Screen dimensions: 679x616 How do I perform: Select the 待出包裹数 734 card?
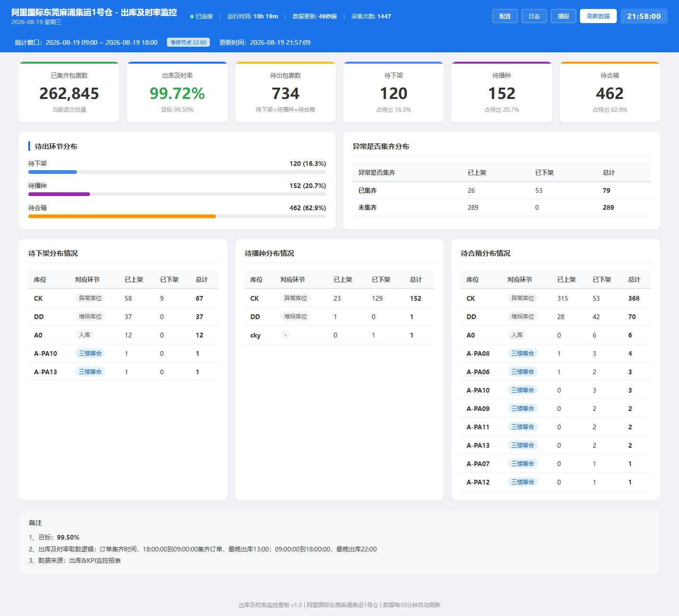(285, 92)
